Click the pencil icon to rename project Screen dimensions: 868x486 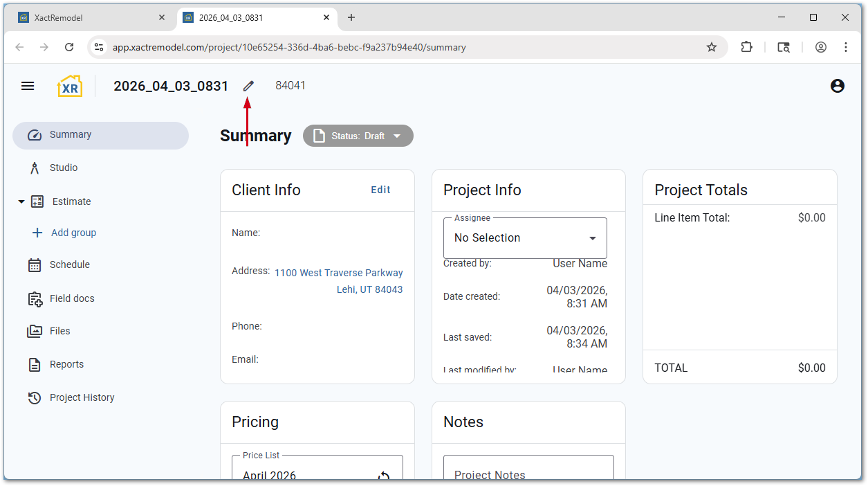point(248,86)
